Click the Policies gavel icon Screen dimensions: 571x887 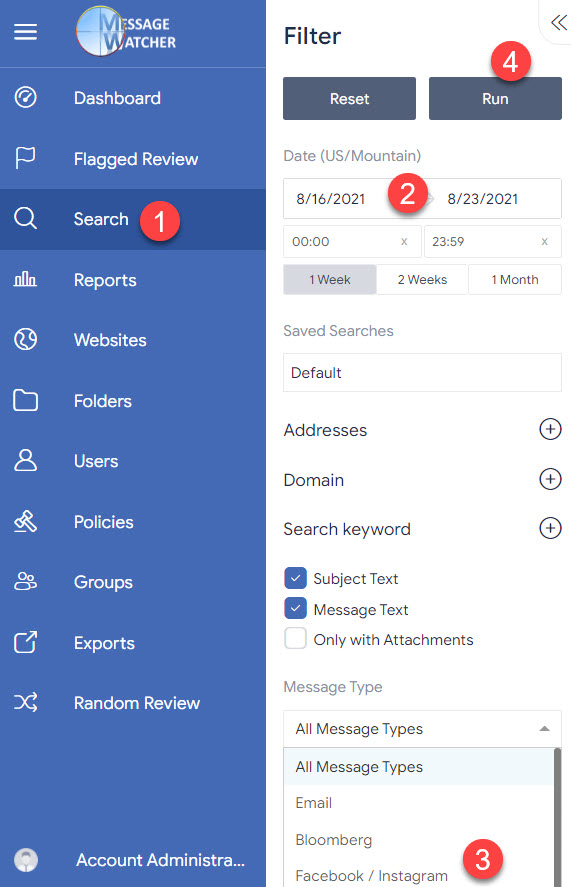pyautogui.click(x=25, y=521)
